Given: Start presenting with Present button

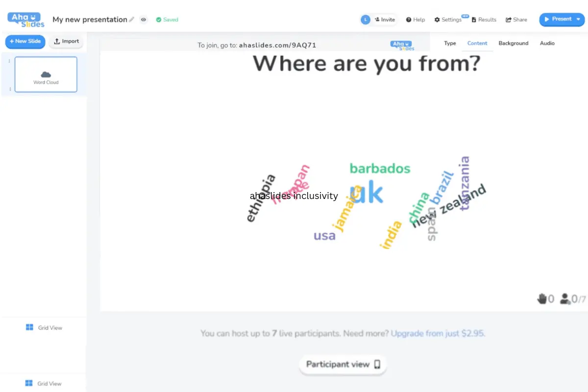Looking at the screenshot, I should tap(558, 19).
